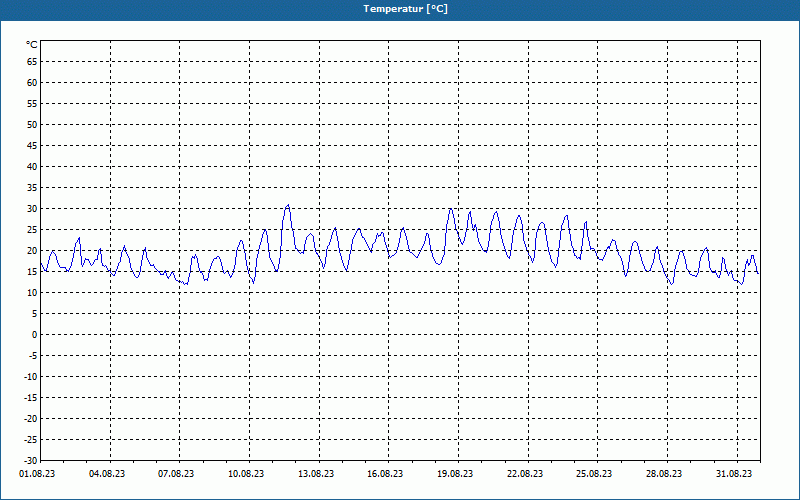Select the 50 y-axis temperature label
Screen dimensions: 800x500
pyautogui.click(x=32, y=125)
